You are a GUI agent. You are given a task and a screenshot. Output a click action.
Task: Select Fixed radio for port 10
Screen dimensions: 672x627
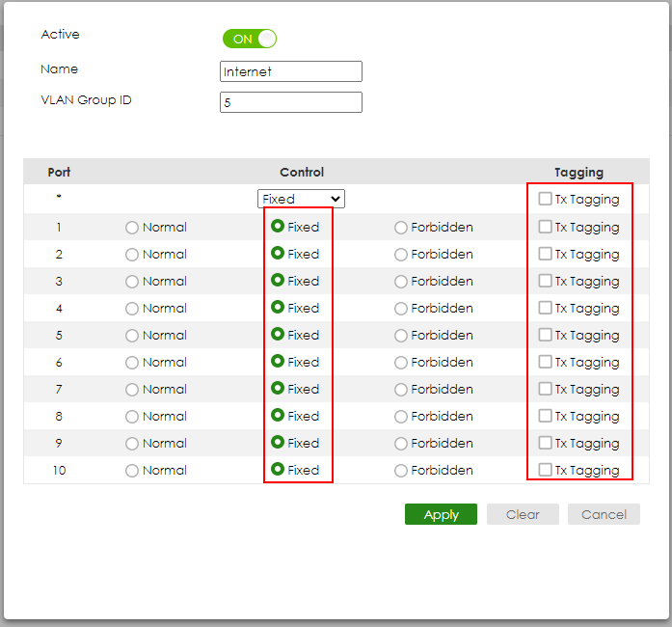pos(278,470)
